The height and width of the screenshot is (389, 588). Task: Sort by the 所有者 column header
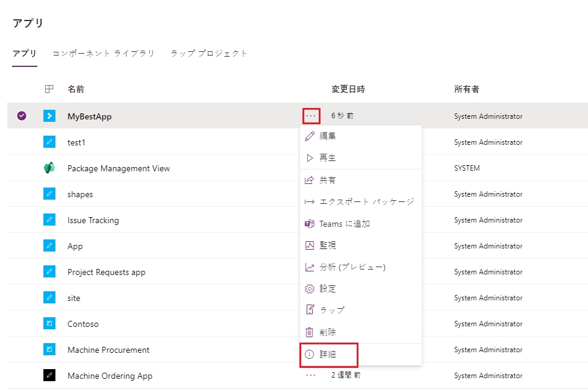click(x=466, y=89)
